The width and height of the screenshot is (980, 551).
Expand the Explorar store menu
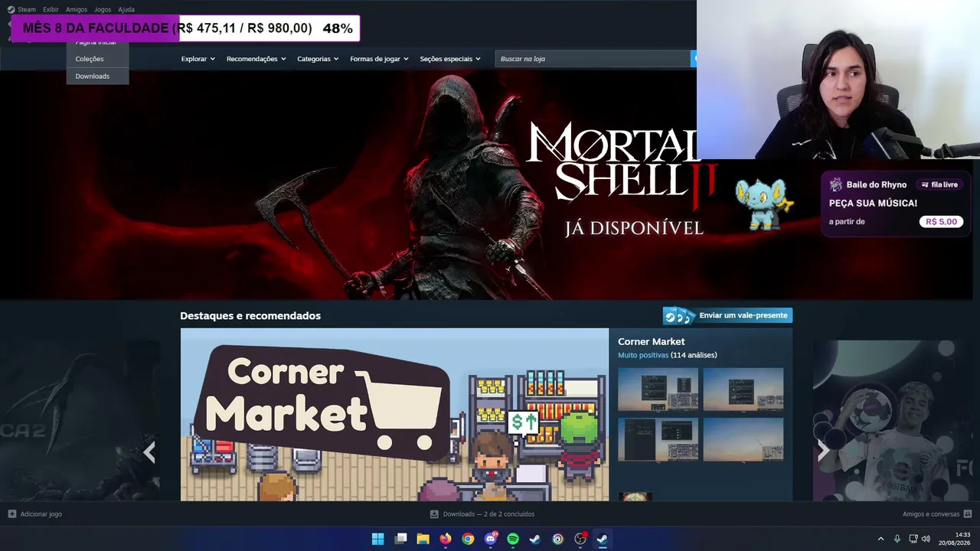(x=198, y=59)
